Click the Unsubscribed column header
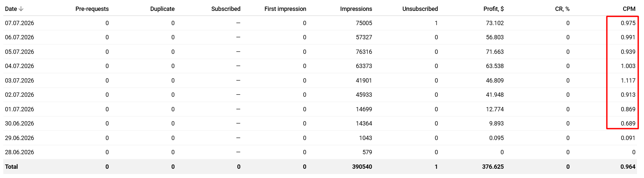The width and height of the screenshot is (644, 178). point(420,9)
